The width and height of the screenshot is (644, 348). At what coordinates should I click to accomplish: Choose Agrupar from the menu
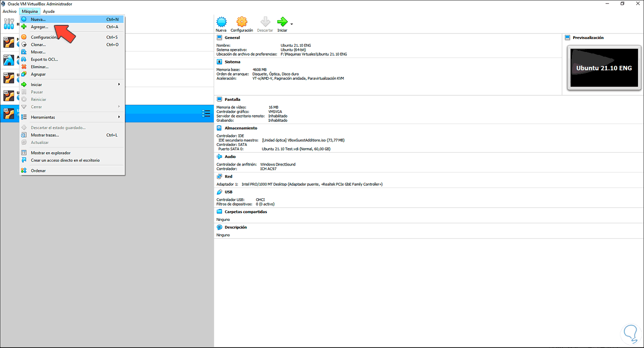pos(72,74)
